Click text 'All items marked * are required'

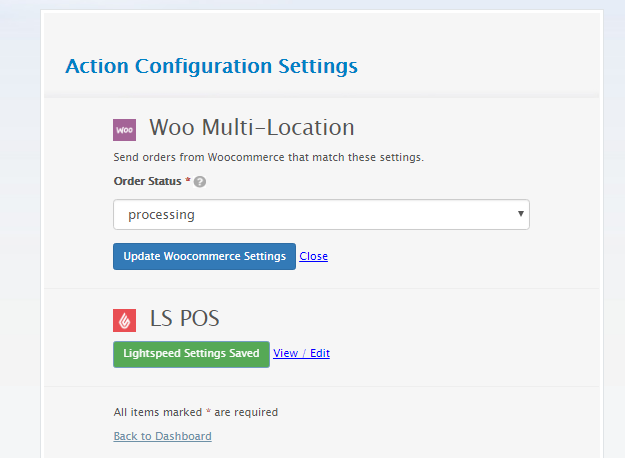(196, 412)
